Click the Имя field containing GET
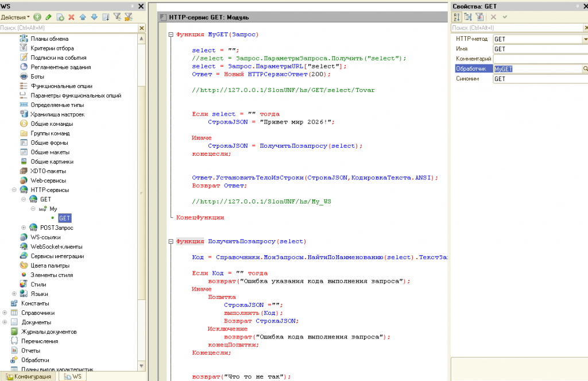 click(540, 49)
